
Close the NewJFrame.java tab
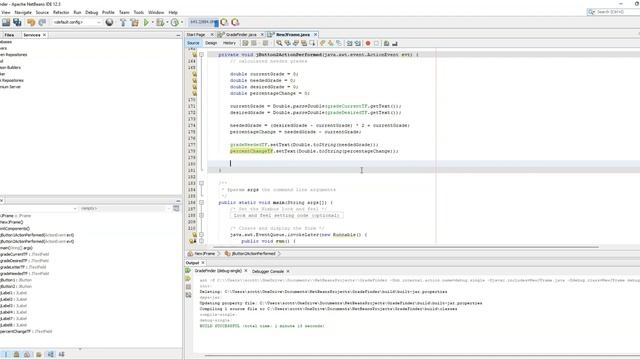tap(316, 35)
